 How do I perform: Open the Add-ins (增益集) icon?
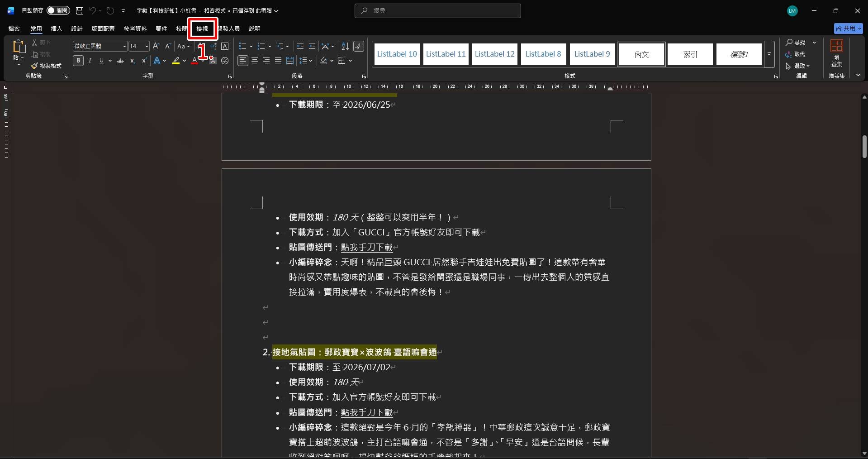(836, 53)
